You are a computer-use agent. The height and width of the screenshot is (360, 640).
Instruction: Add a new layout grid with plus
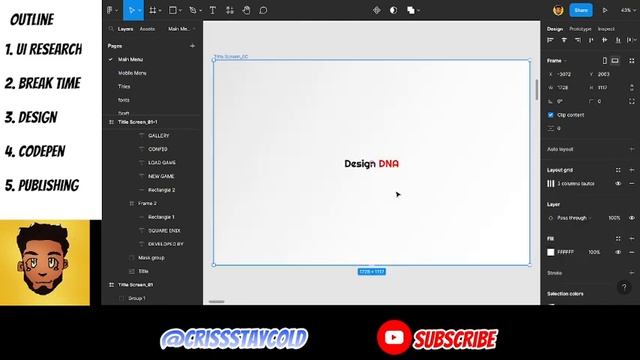tap(632, 170)
